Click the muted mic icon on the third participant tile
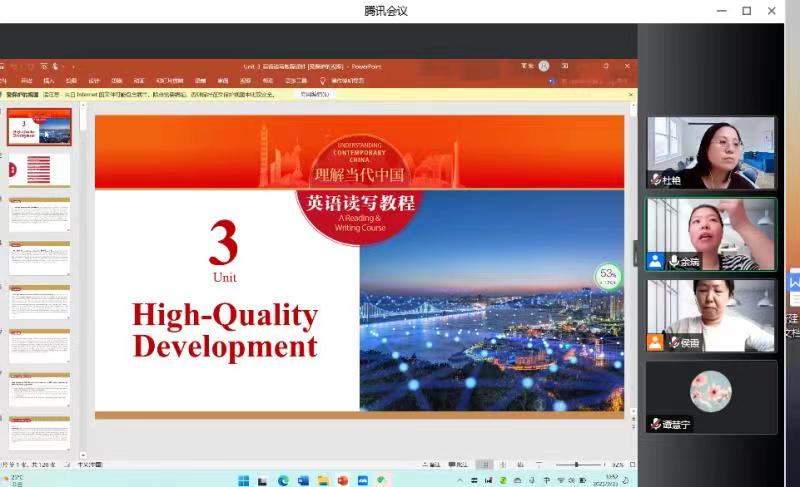Screen dimensions: 800x487 coord(674,343)
